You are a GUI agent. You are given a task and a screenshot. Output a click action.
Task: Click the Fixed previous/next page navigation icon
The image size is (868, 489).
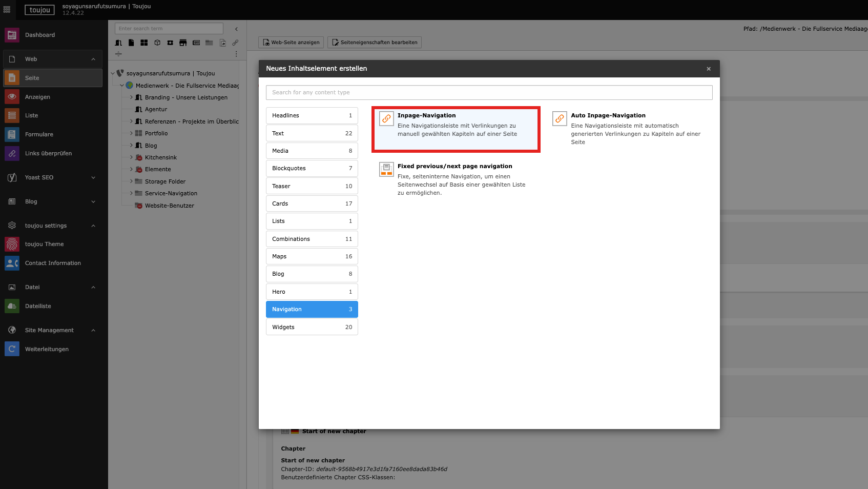click(x=386, y=169)
